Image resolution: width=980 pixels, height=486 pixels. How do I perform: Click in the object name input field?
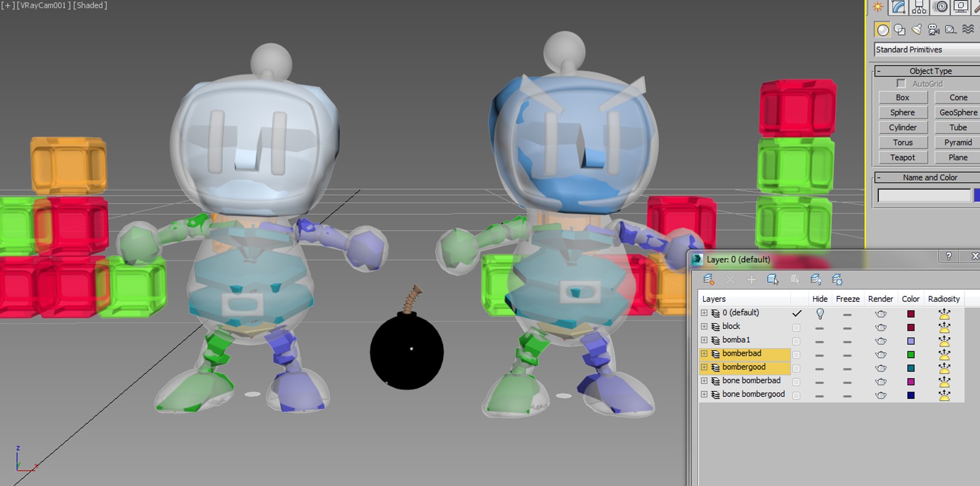point(924,196)
